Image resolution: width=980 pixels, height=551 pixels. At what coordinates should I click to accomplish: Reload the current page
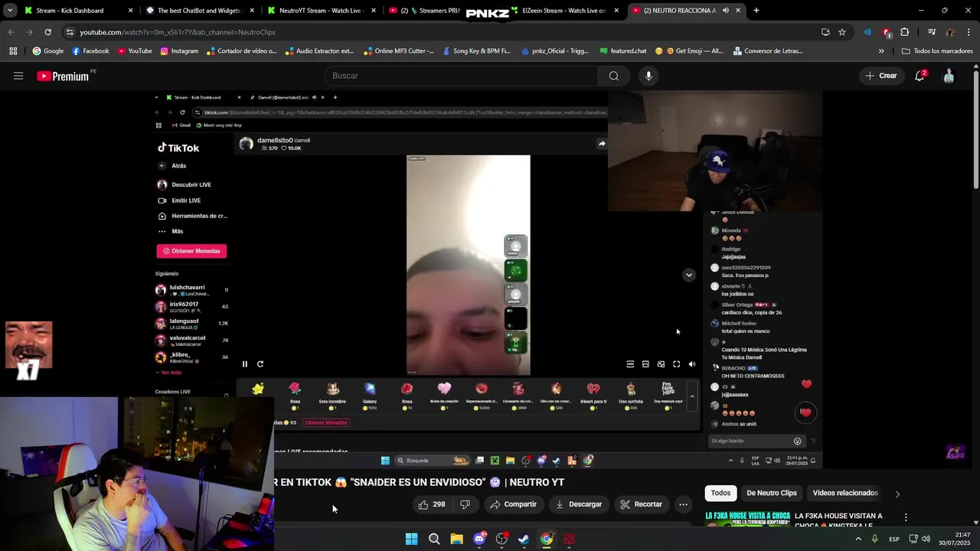point(47,32)
